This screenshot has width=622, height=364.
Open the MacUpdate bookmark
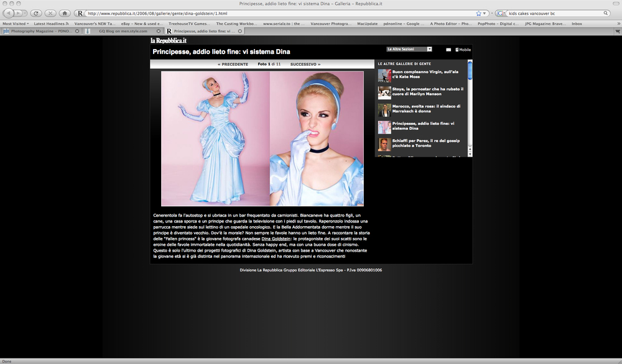point(368,24)
